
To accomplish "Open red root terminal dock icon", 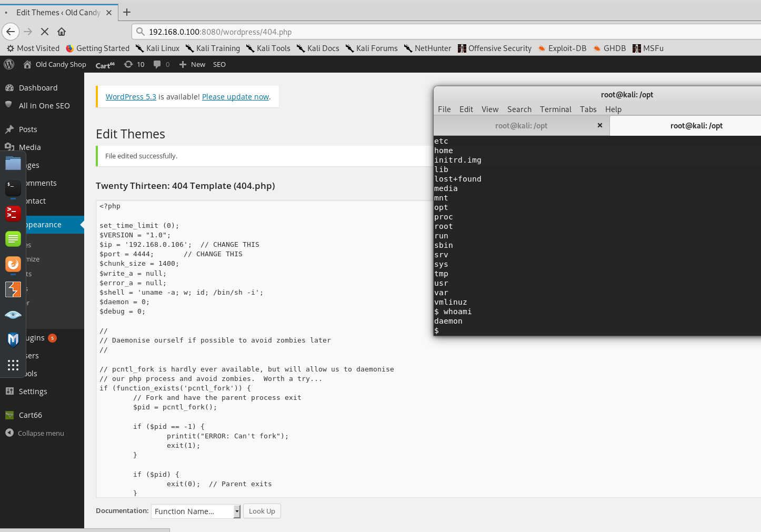I will pos(13,213).
